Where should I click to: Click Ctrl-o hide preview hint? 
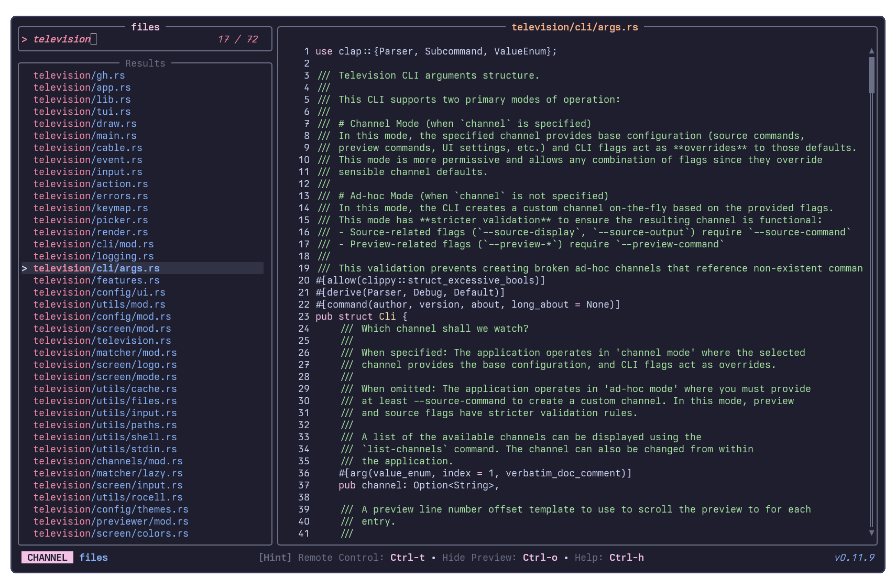(x=540, y=558)
